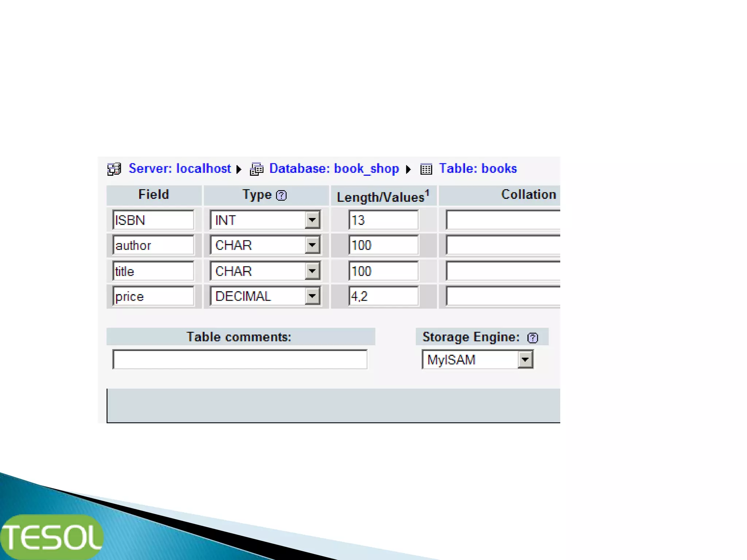747x560 pixels.
Task: Click the Type help question-mark icon
Action: (x=281, y=195)
